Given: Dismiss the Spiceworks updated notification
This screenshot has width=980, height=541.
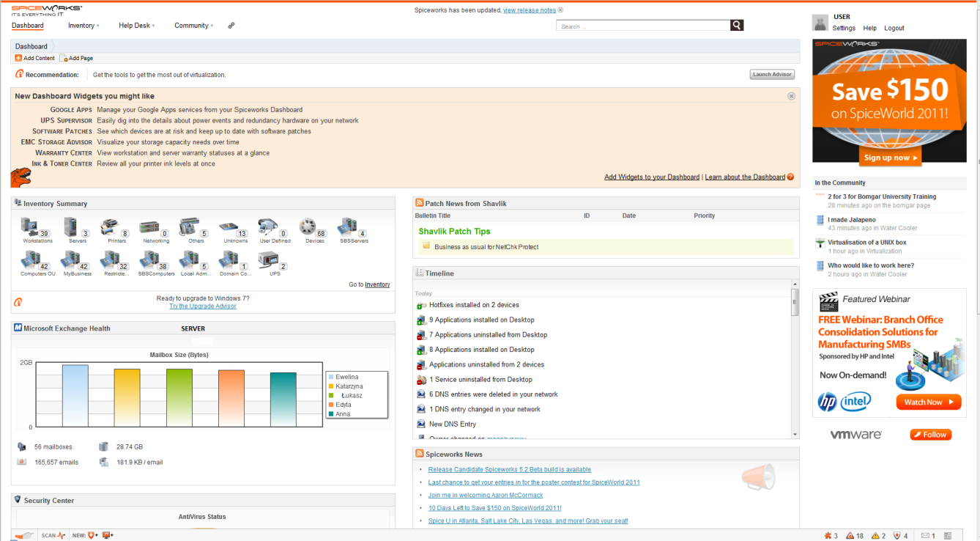Looking at the screenshot, I should point(560,10).
